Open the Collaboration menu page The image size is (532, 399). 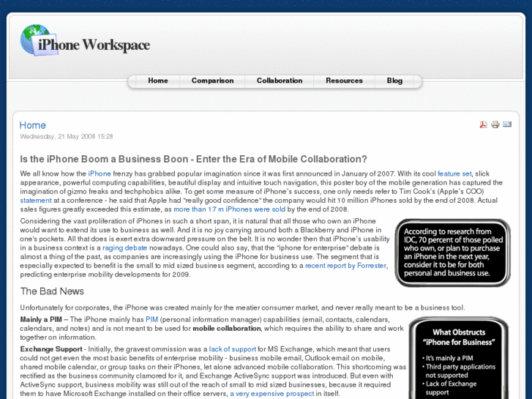click(x=280, y=81)
